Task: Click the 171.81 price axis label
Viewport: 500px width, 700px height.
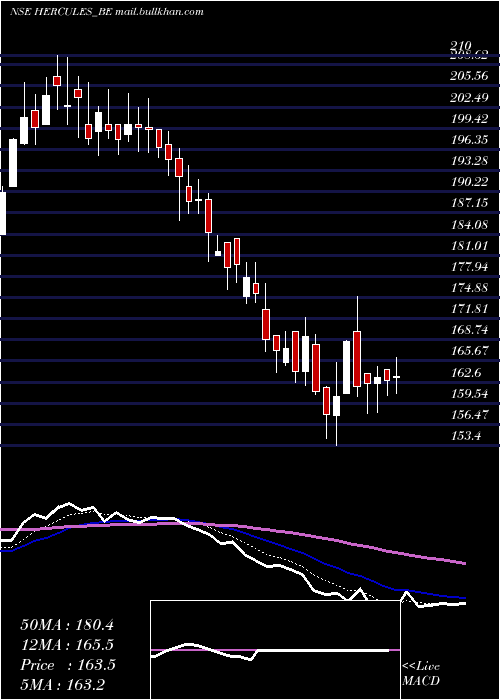Action: coord(469,309)
